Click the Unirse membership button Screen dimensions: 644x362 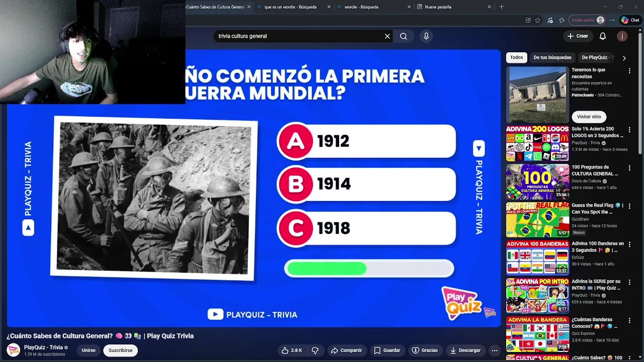point(89,350)
